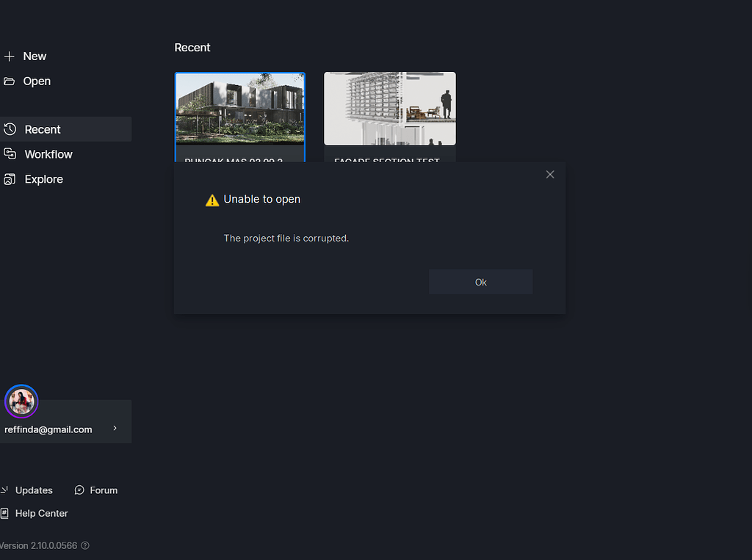The image size is (752, 560).
Task: Click the Workflow icon in the sidebar
Action: pyautogui.click(x=10, y=154)
